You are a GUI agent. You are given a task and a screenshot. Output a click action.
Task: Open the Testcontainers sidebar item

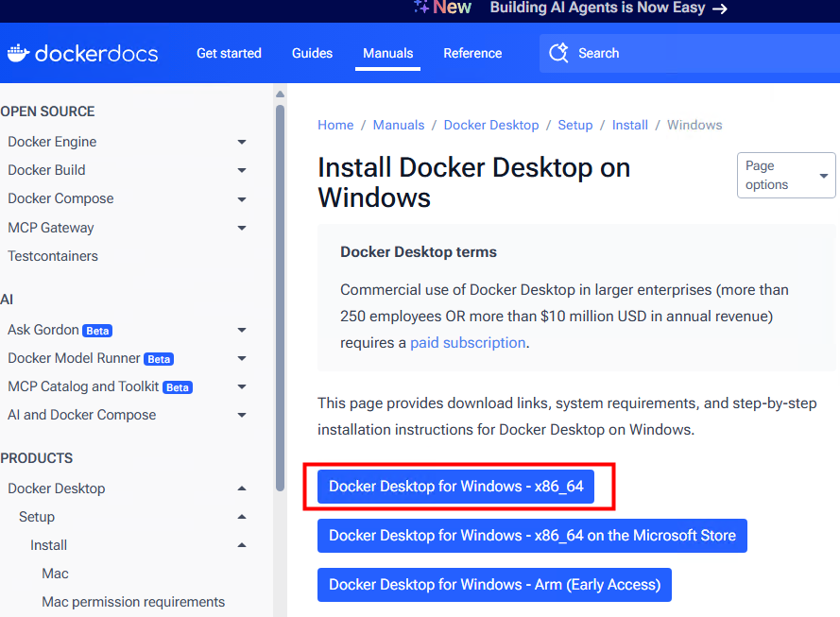53,256
